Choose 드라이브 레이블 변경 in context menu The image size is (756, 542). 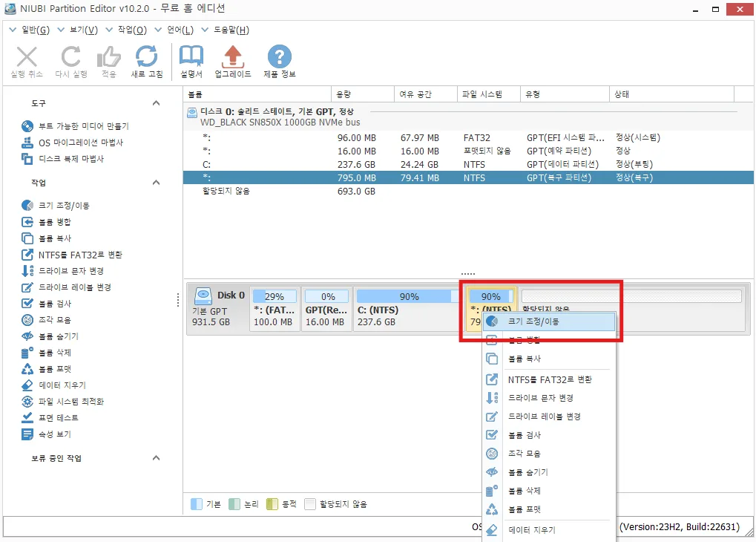click(x=549, y=417)
